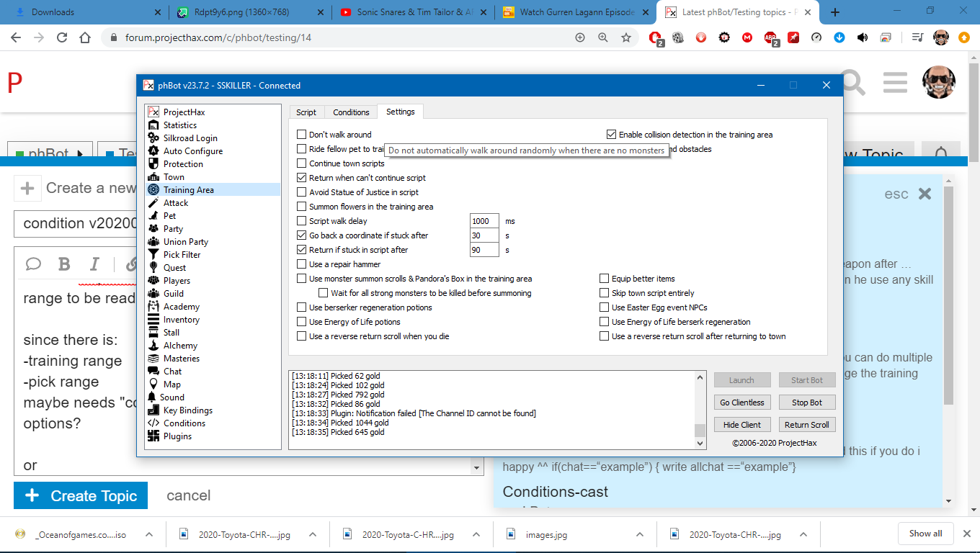Screen dimensions: 980x553
Task: Click the bold formatting icon in editor
Action: click(x=64, y=264)
